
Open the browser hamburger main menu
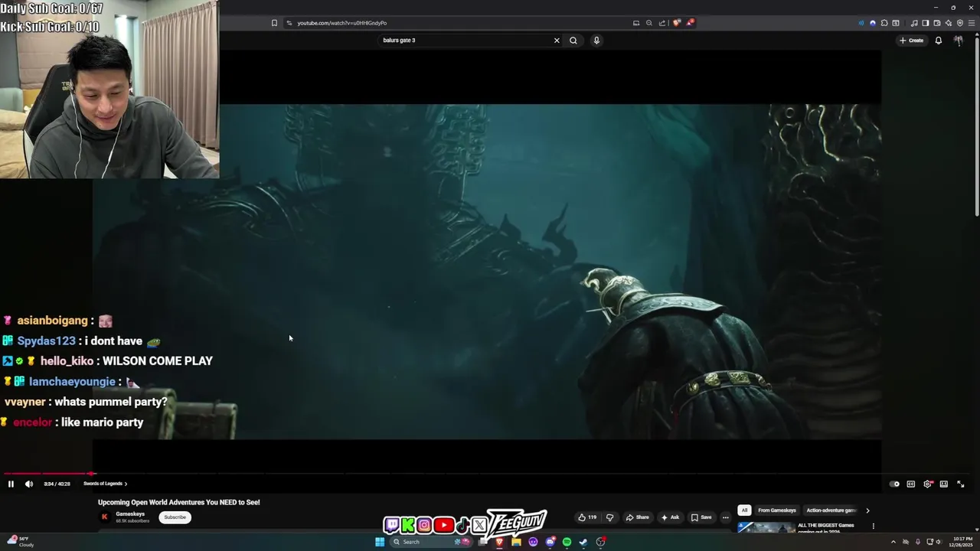(971, 23)
